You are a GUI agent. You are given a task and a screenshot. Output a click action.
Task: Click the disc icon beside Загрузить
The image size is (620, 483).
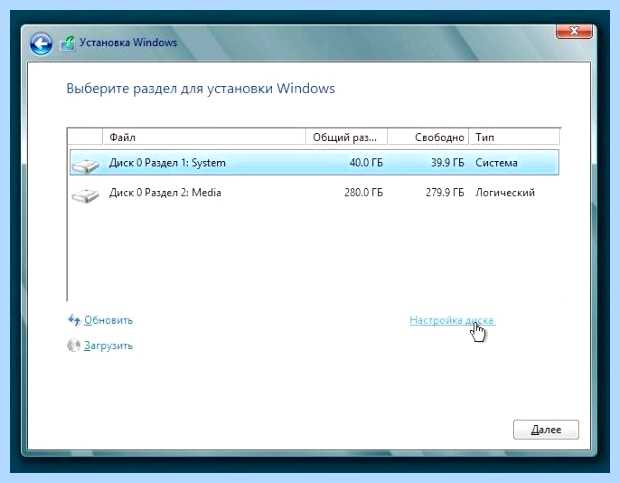74,345
